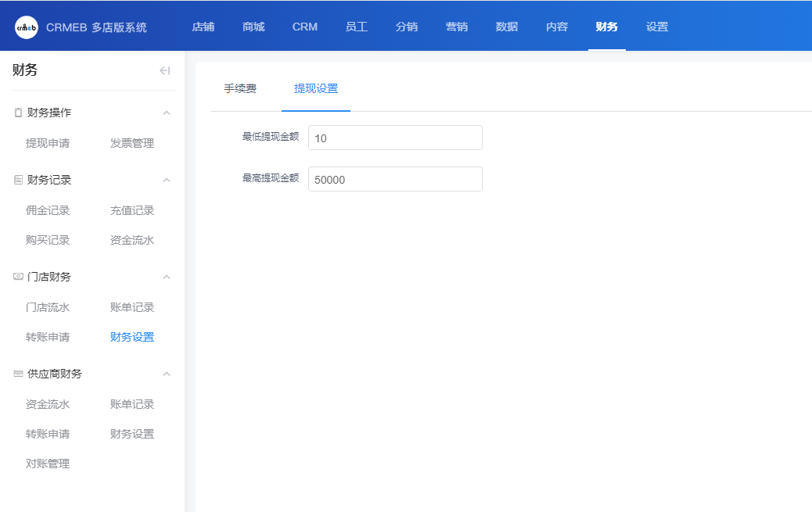Focus the 最高提现金额 input field
The height and width of the screenshot is (512, 812).
coord(395,179)
